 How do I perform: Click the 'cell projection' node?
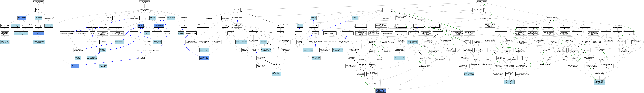point(171,18)
